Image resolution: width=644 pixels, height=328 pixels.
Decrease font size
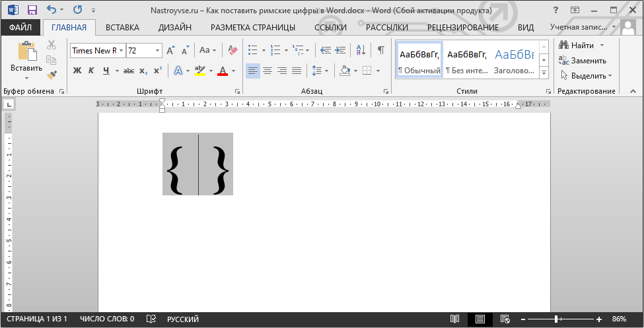click(185, 51)
